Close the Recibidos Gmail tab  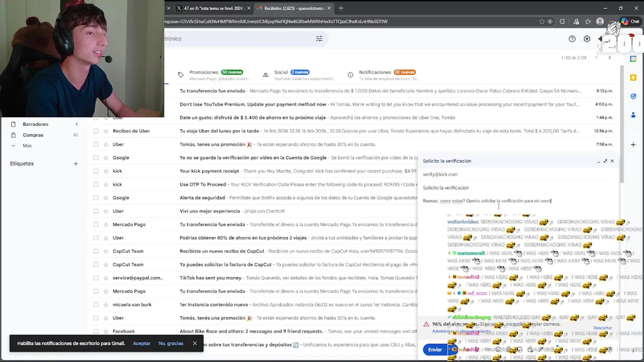coord(329,8)
